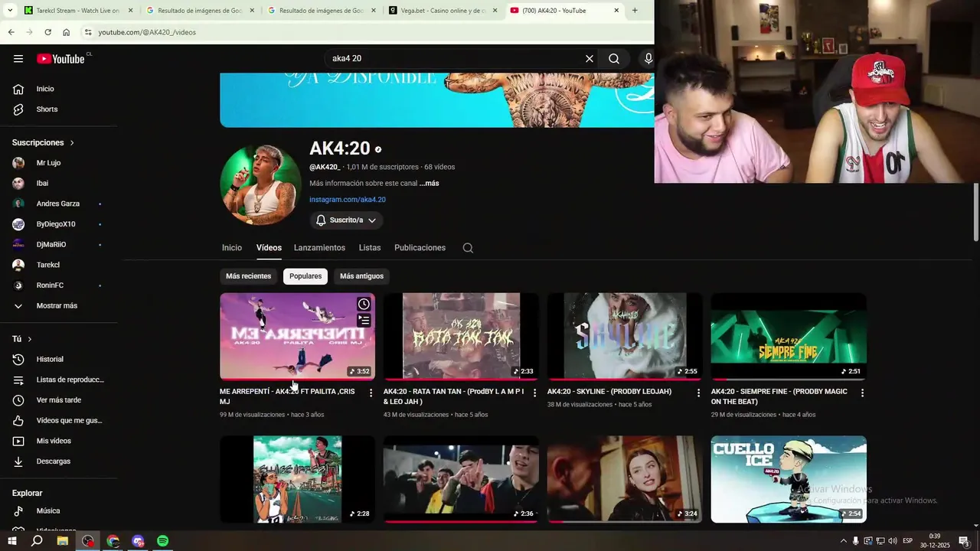Viewport: 980px width, 551px height.
Task: Click the Skyline video thumbnail
Action: (625, 337)
